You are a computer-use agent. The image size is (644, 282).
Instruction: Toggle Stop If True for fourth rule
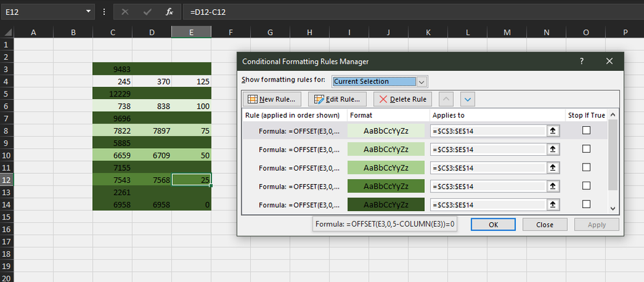tap(587, 185)
